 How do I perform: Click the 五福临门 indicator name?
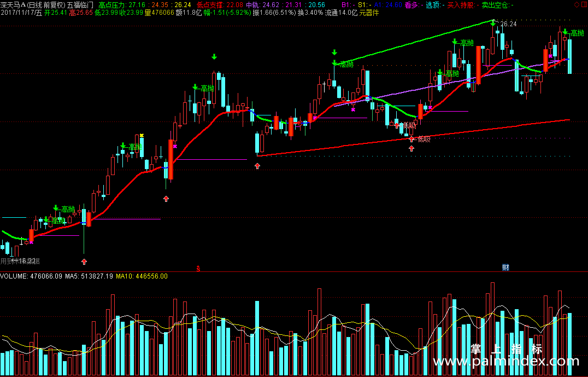point(80,5)
